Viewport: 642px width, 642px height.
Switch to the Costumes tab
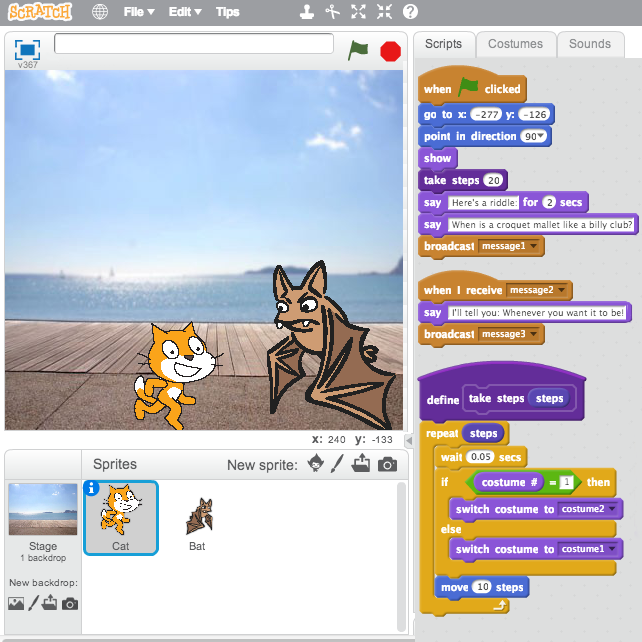click(515, 44)
